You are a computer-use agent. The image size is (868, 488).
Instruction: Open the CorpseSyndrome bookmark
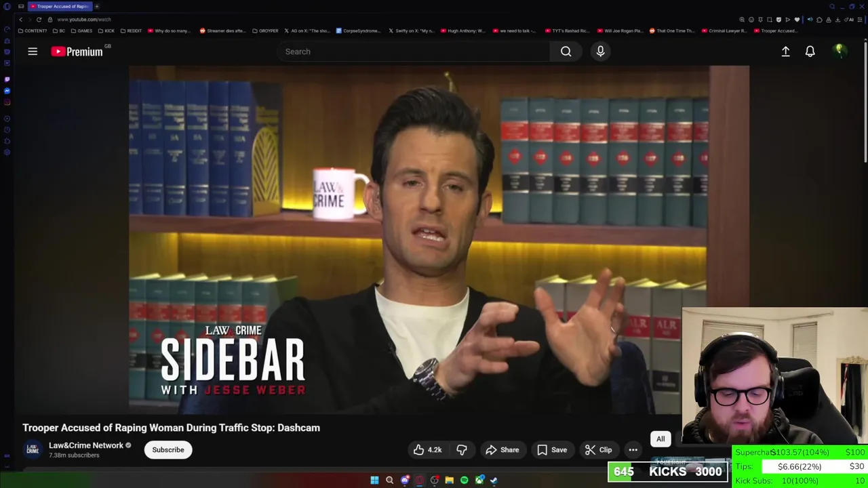(x=359, y=30)
